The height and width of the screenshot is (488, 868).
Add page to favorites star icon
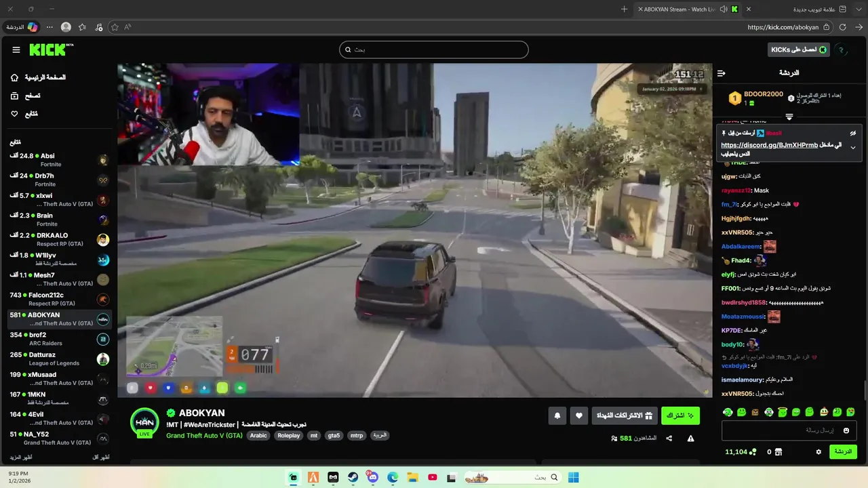point(115,27)
